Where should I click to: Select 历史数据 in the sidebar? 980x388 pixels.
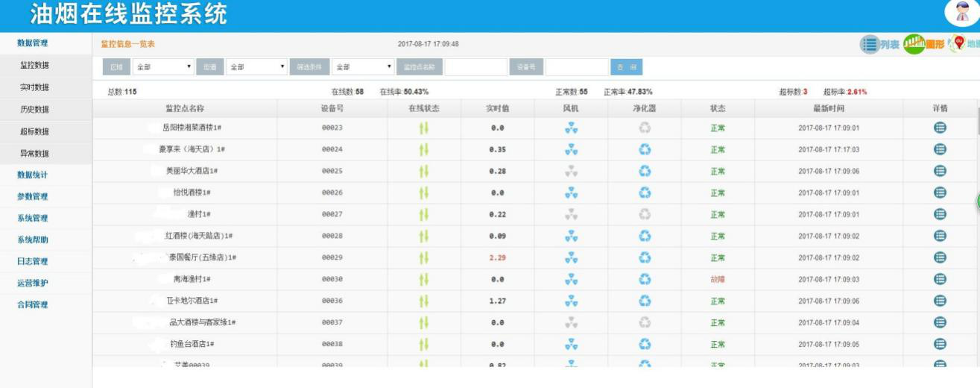(x=34, y=110)
